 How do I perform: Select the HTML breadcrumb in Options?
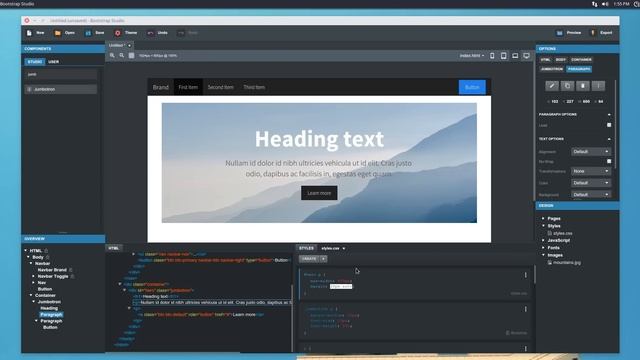click(545, 60)
